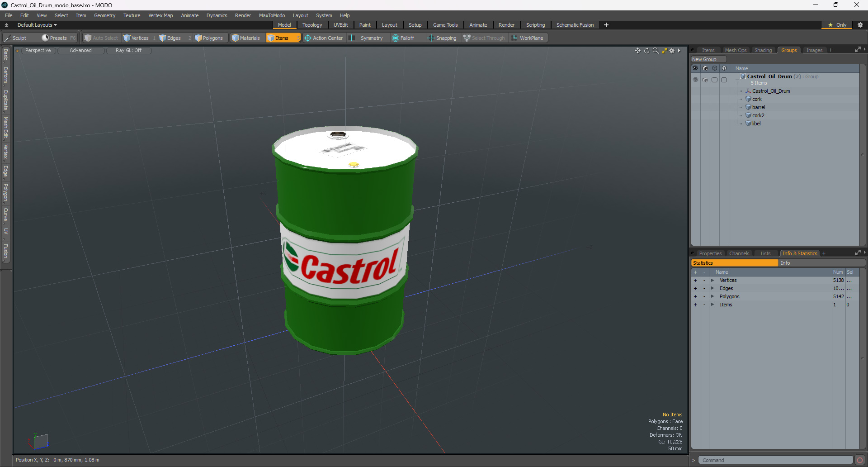Open the Perspective view type dropdown

tap(38, 51)
